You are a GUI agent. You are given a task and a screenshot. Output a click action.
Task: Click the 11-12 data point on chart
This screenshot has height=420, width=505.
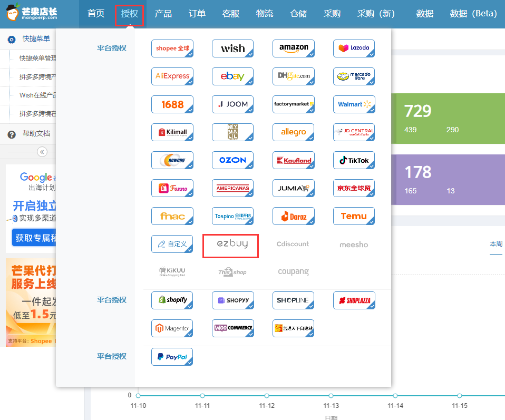point(267,396)
